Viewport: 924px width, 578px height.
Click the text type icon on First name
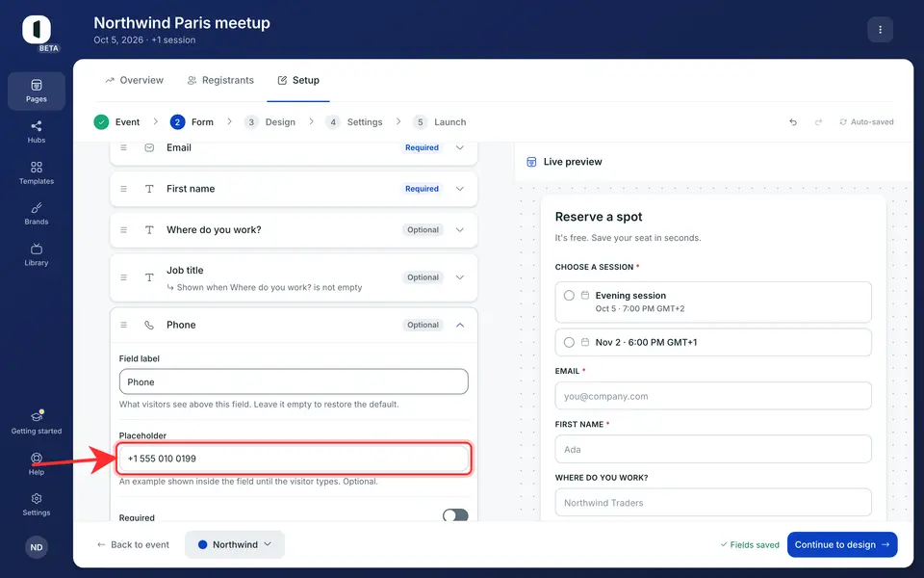coord(150,189)
